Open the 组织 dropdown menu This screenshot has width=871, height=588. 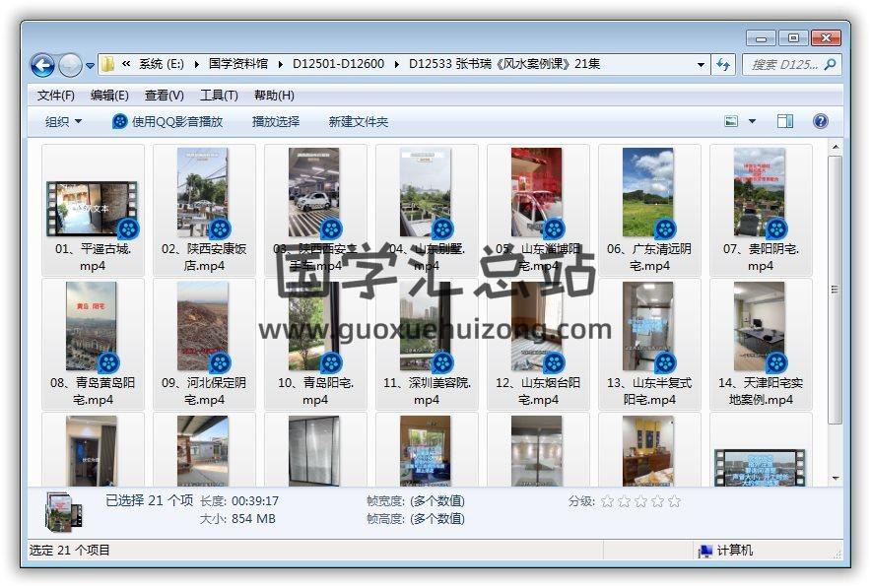(x=63, y=121)
